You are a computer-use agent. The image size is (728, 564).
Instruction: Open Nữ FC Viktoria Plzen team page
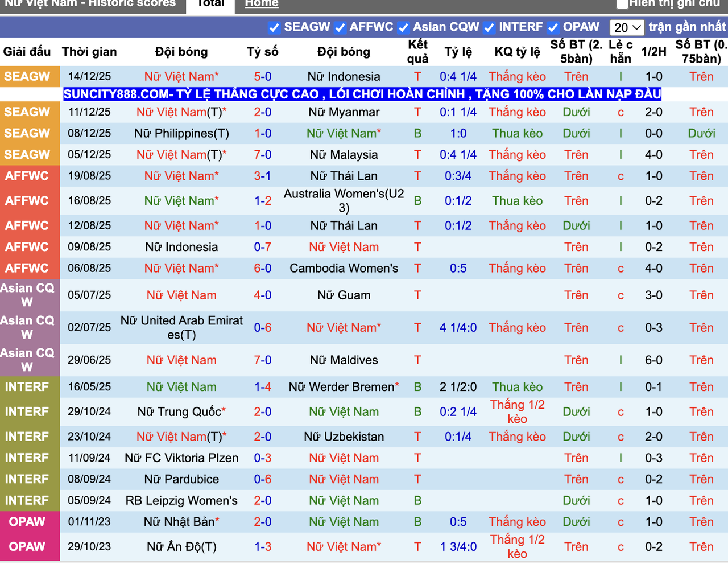[181, 458]
